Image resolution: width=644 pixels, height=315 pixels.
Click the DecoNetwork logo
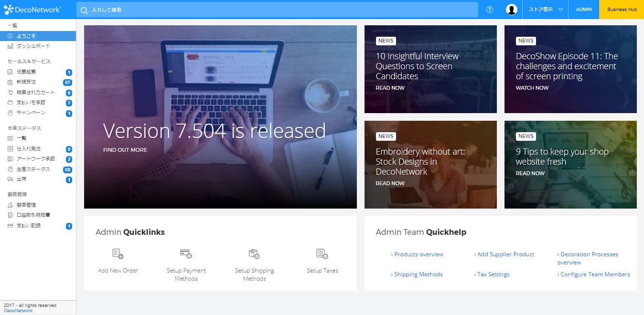tap(32, 10)
